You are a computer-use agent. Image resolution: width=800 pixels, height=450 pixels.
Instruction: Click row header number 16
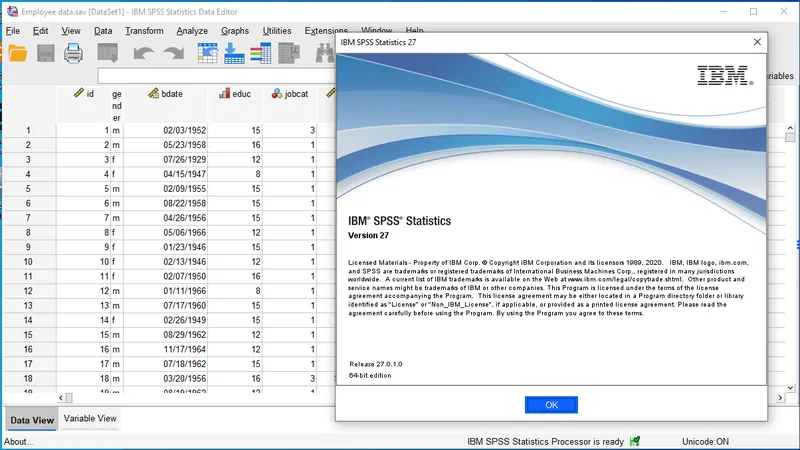tap(28, 349)
